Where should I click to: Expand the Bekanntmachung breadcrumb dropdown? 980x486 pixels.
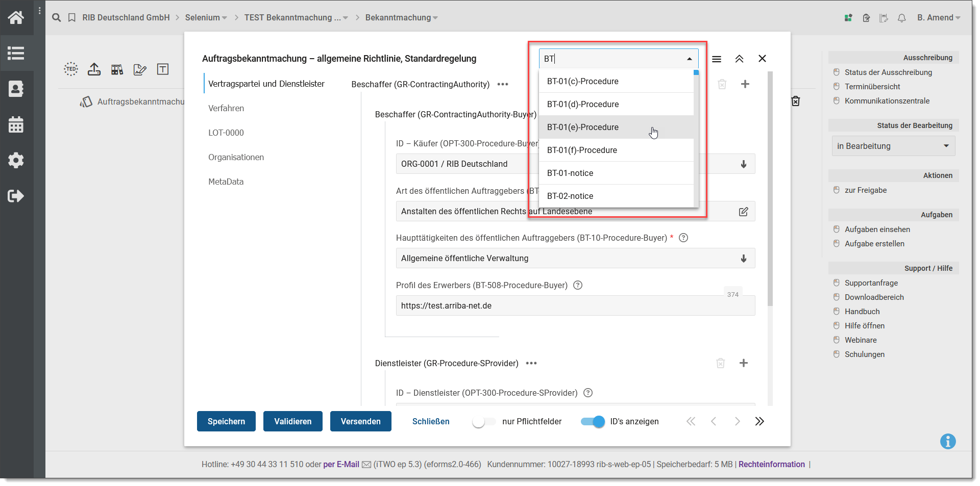[435, 18]
